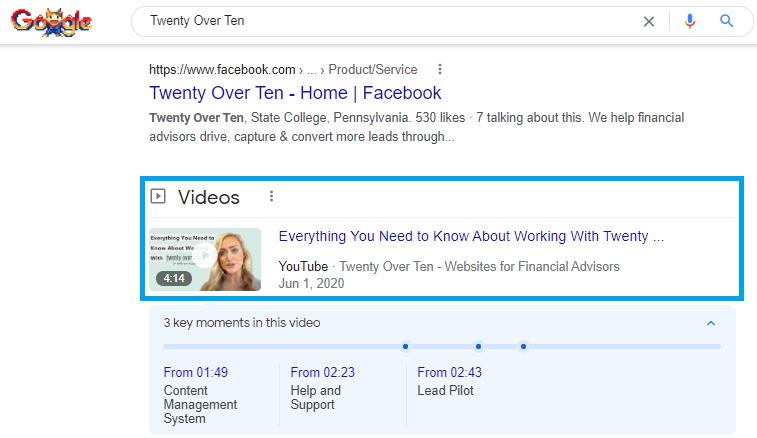This screenshot has height=438, width=757.
Task: Click the "3 key moments in this video" header
Action: 242,323
